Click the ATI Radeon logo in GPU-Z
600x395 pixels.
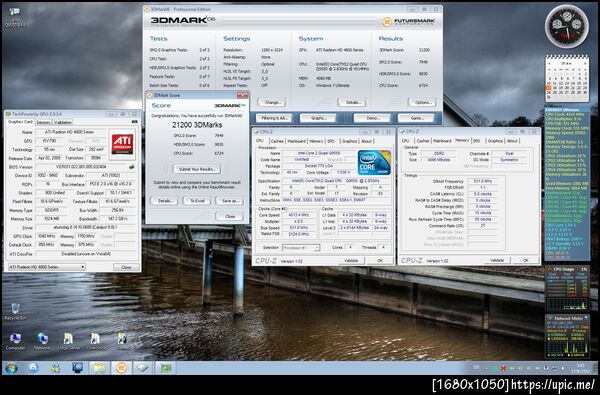click(x=122, y=145)
